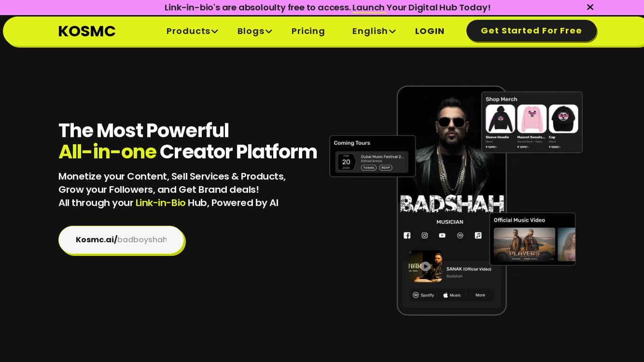Click the Apple Music button

pyautogui.click(x=452, y=295)
